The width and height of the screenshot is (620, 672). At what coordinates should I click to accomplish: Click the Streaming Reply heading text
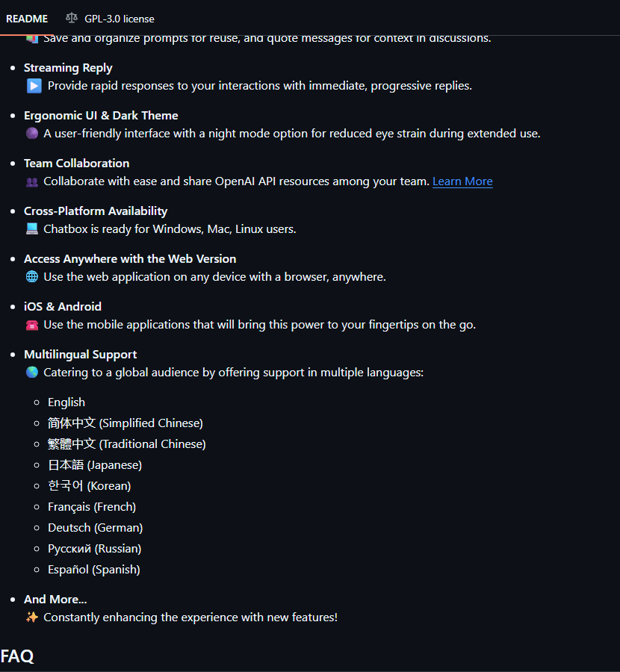pos(68,67)
